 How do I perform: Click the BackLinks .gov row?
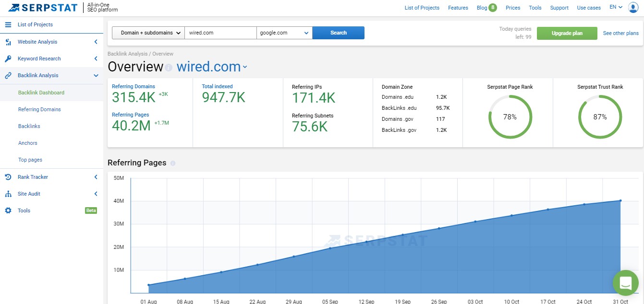coord(414,130)
